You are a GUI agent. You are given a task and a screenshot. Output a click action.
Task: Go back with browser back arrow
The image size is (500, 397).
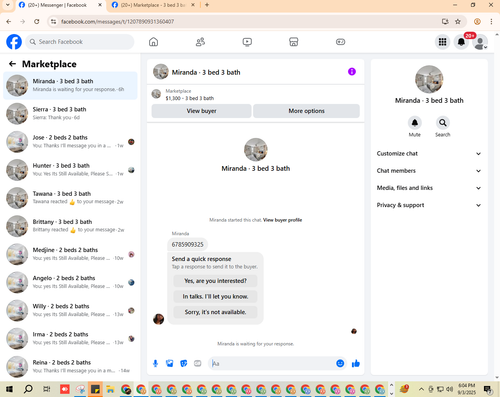coord(9,22)
